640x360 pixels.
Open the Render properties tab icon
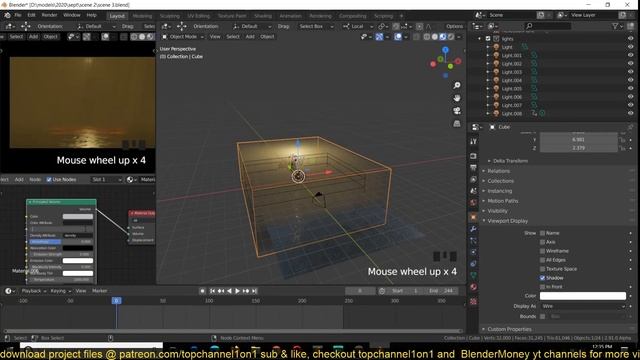pos(473,156)
